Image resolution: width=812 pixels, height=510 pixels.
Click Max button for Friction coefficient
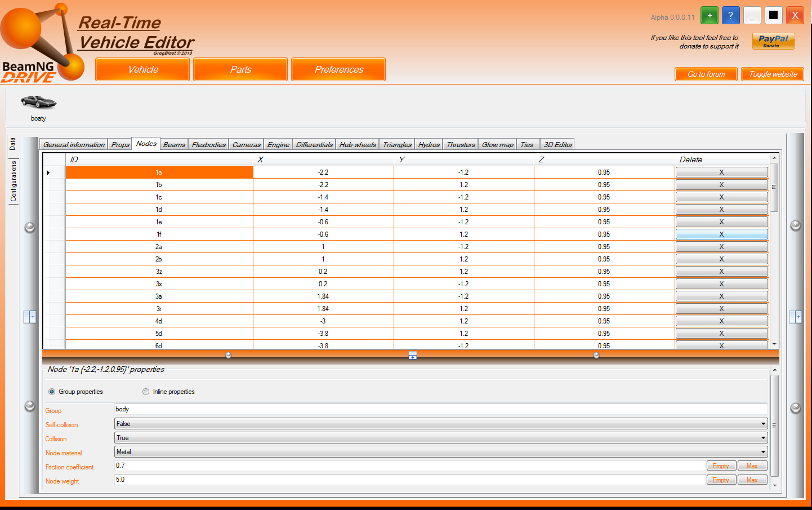click(x=752, y=466)
